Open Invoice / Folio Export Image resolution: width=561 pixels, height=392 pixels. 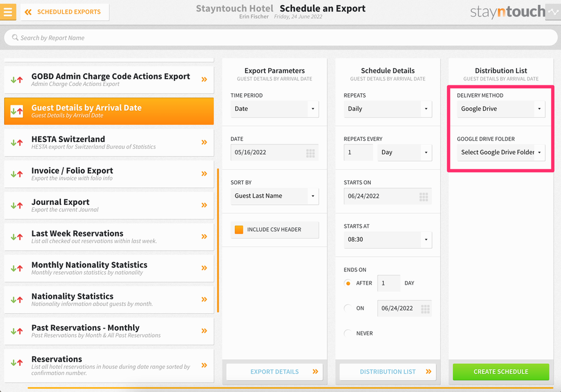pos(109,174)
